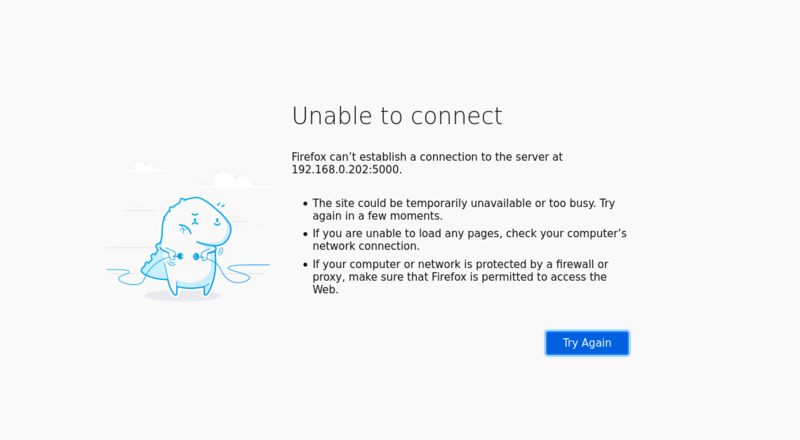Image resolution: width=800 pixels, height=440 pixels.
Task: Click the "Unable to connect" heading
Action: (397, 116)
